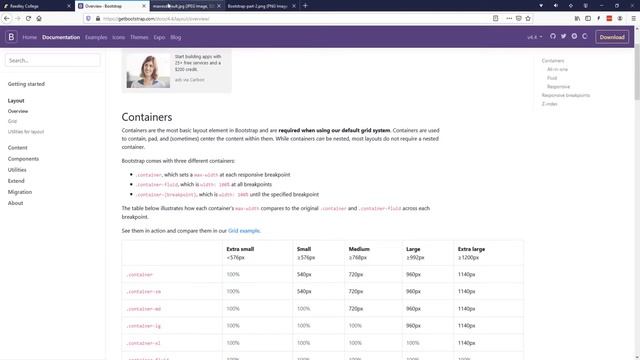Expand the Getting started sidebar section

pyautogui.click(x=26, y=84)
